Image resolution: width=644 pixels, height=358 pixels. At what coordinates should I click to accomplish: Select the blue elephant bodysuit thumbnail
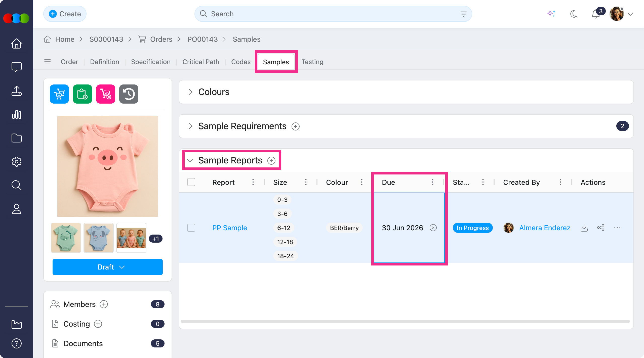pyautogui.click(x=99, y=238)
